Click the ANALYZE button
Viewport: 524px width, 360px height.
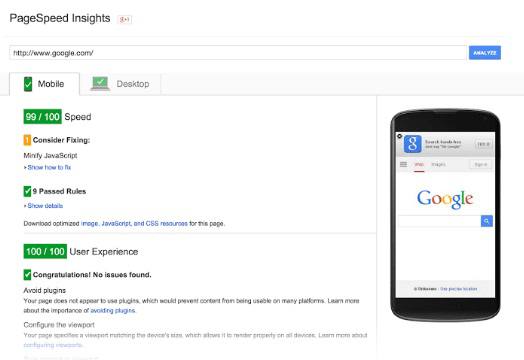coord(485,53)
